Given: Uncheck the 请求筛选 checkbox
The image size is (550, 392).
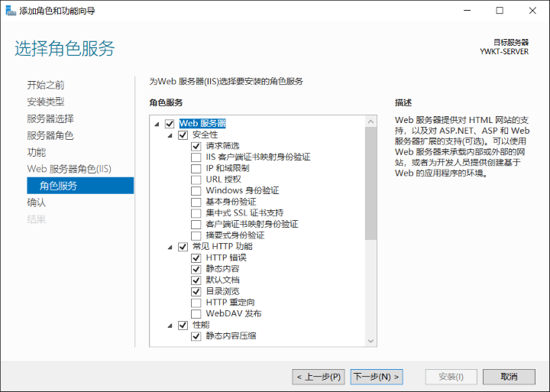Looking at the screenshot, I should (x=196, y=146).
